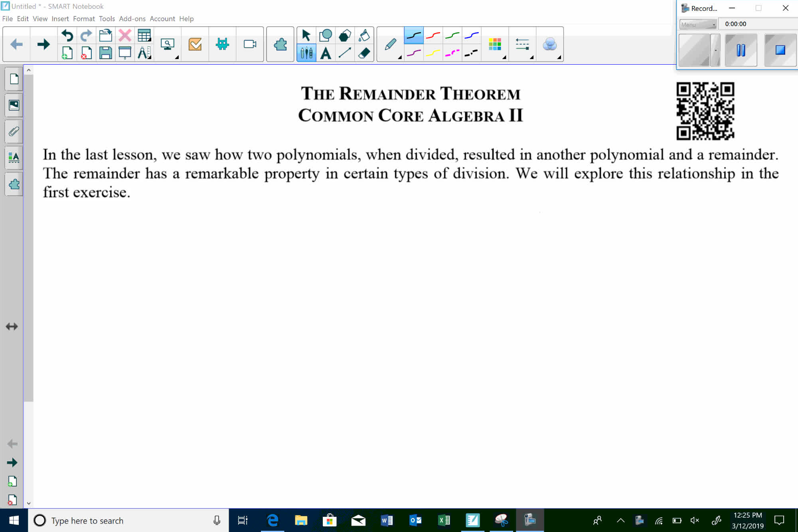Viewport: 798px width, 532px height.
Task: Click the Screen Capture tool icon
Action: (x=168, y=44)
